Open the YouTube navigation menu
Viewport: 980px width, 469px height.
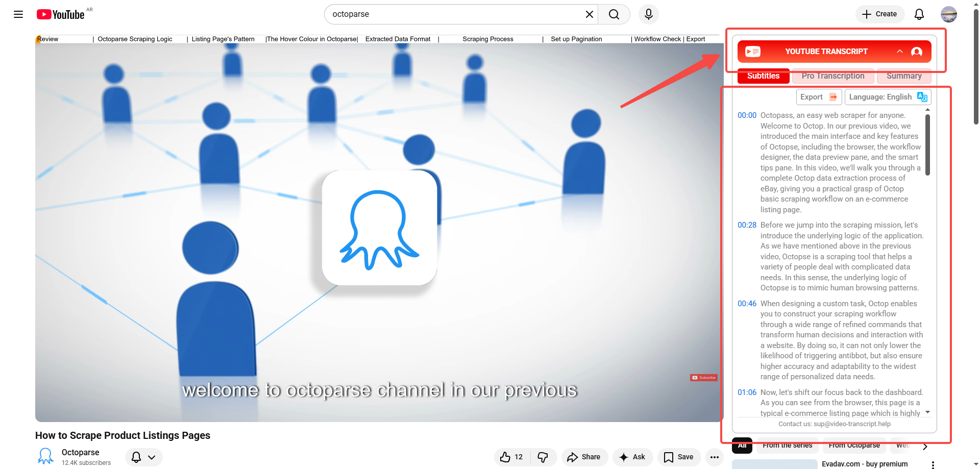18,14
